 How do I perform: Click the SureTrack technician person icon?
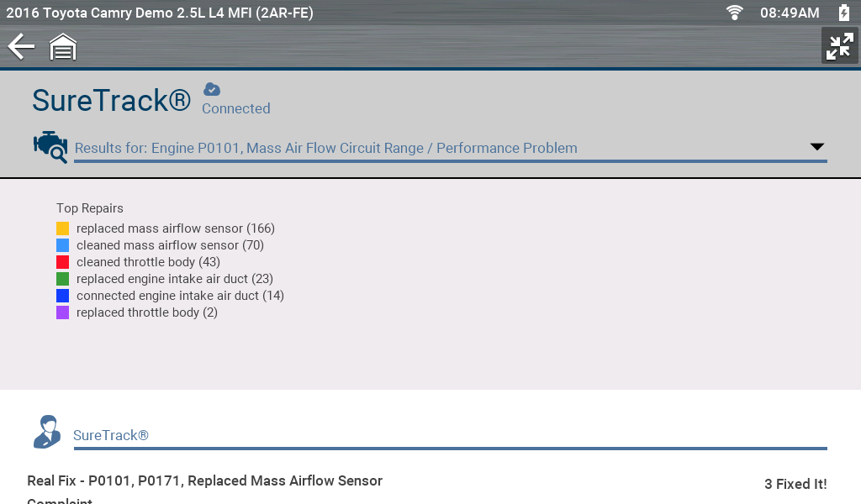click(x=47, y=432)
